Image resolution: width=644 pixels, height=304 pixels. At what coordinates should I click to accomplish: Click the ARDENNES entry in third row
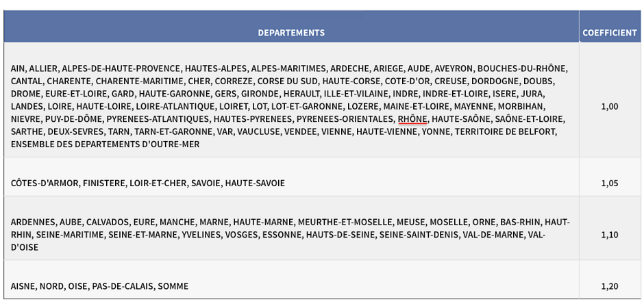32,223
